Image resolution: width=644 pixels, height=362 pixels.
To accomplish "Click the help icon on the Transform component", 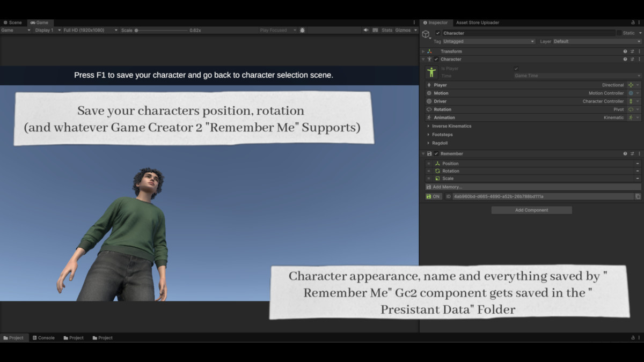I will 624,51.
